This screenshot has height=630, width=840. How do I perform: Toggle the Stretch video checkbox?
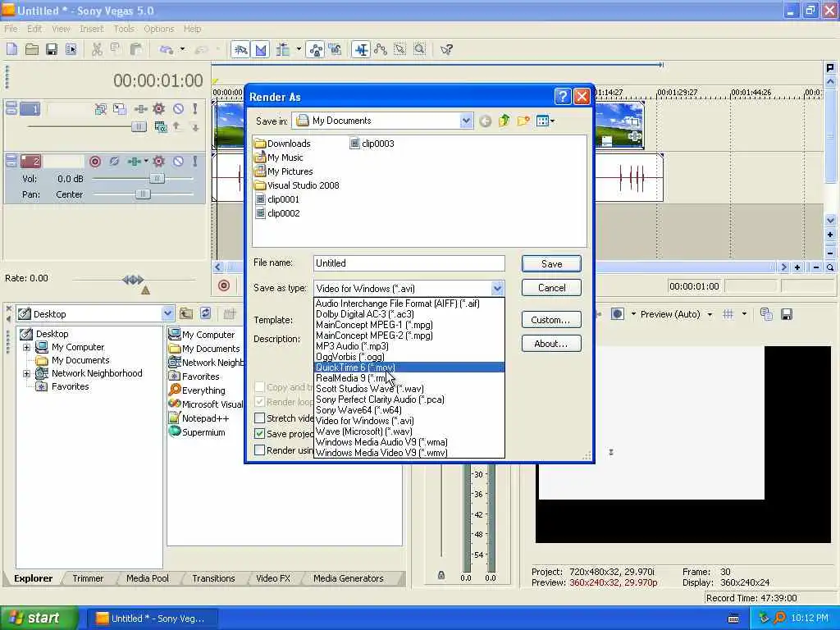[260, 418]
